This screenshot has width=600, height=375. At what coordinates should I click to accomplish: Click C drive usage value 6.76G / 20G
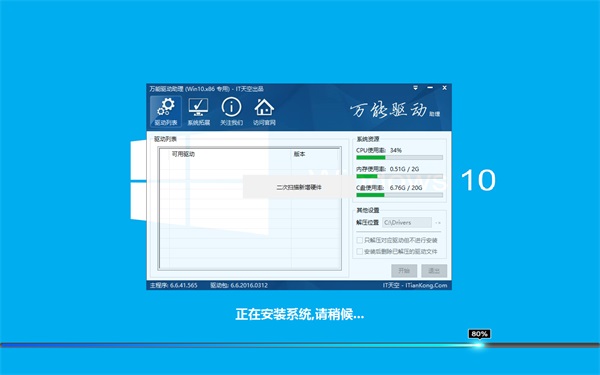pyautogui.click(x=406, y=188)
